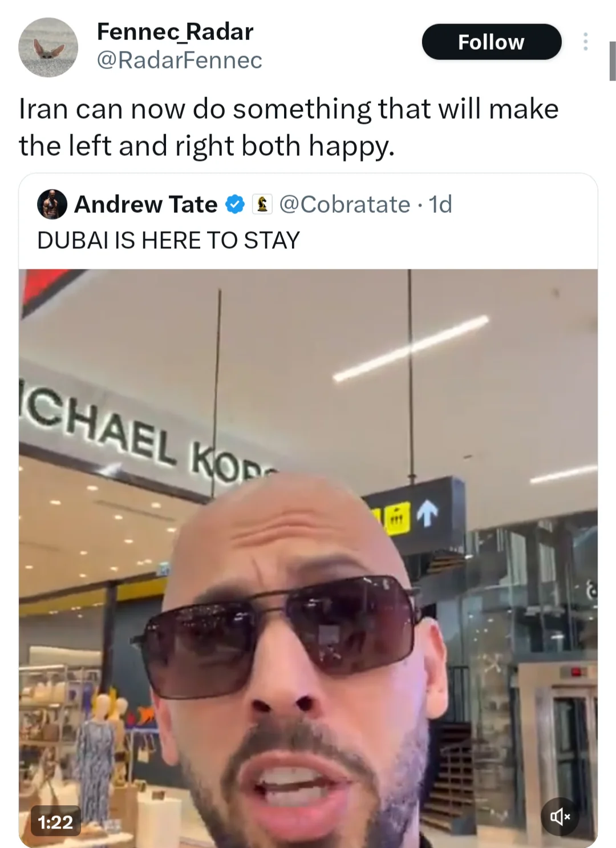Click the blue verified checkmark badge
The height and width of the screenshot is (848, 616).
coord(235,204)
